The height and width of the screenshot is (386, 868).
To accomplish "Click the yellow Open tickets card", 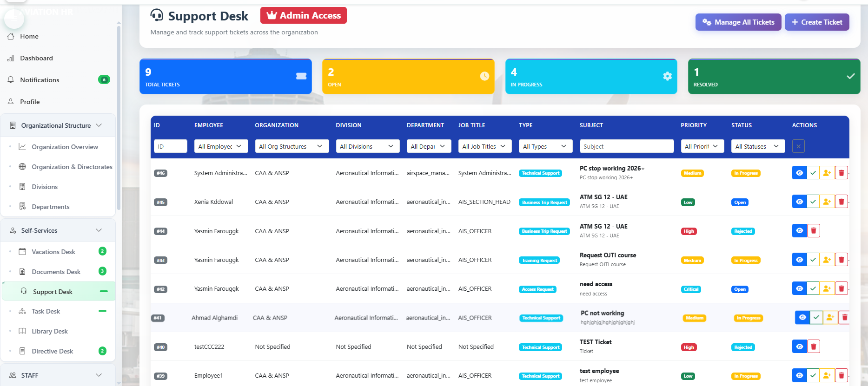I will click(x=408, y=77).
